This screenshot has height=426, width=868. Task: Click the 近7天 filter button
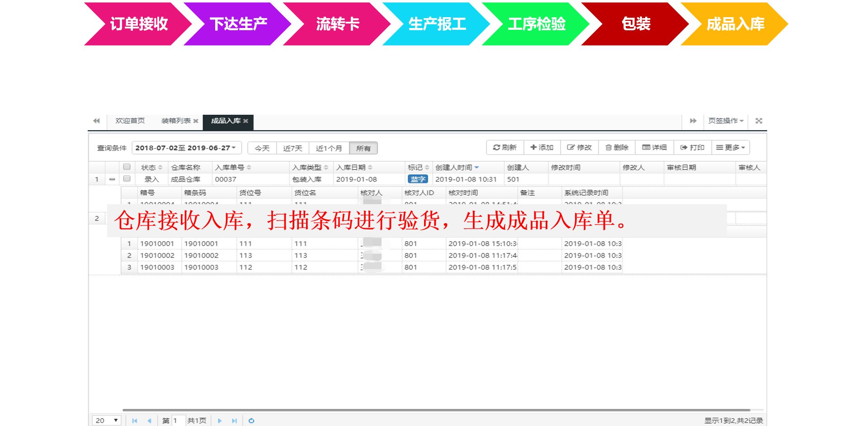coord(292,148)
